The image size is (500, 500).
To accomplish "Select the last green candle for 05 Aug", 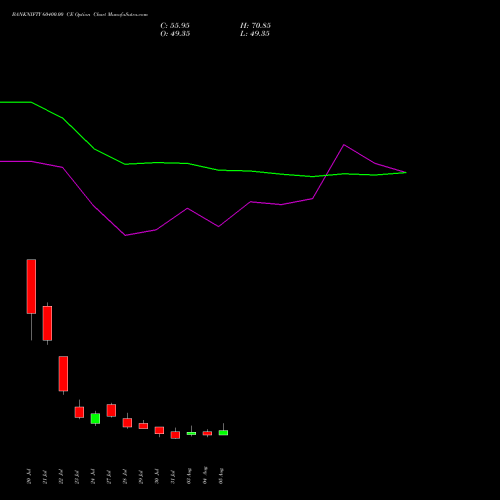I will pos(223,433).
